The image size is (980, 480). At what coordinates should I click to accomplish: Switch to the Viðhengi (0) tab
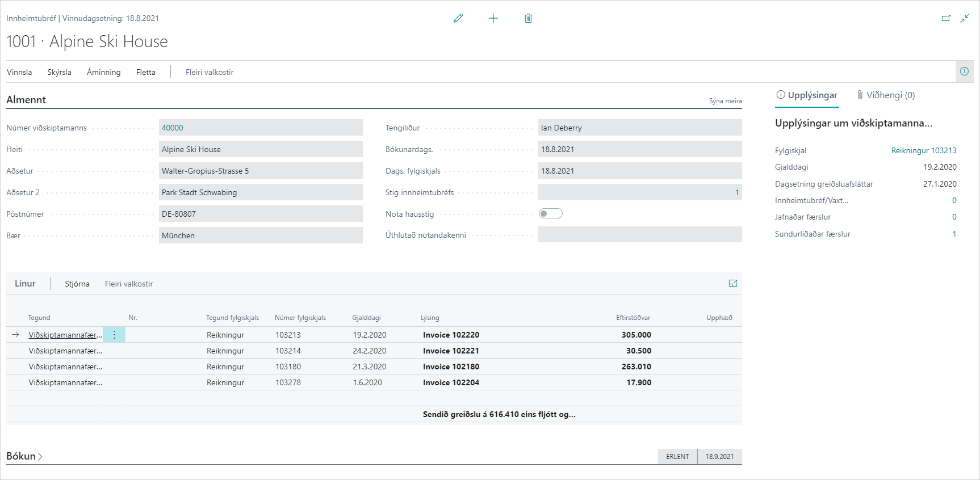[x=886, y=95]
